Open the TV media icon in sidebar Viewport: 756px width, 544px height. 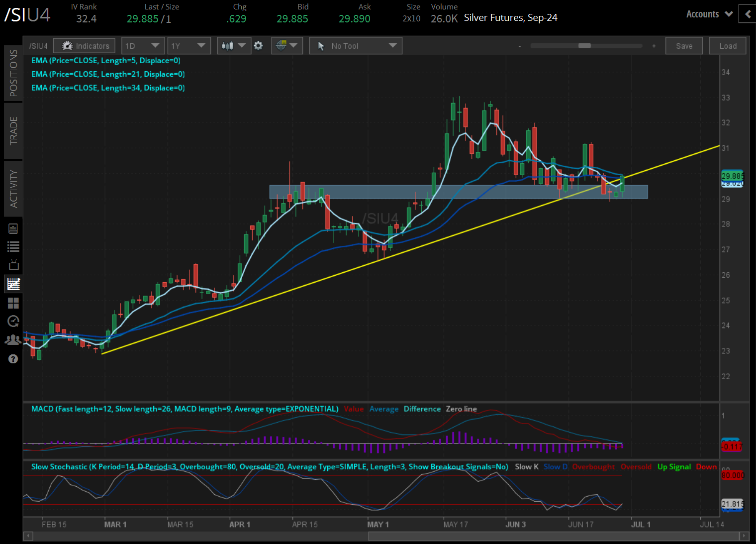point(13,265)
